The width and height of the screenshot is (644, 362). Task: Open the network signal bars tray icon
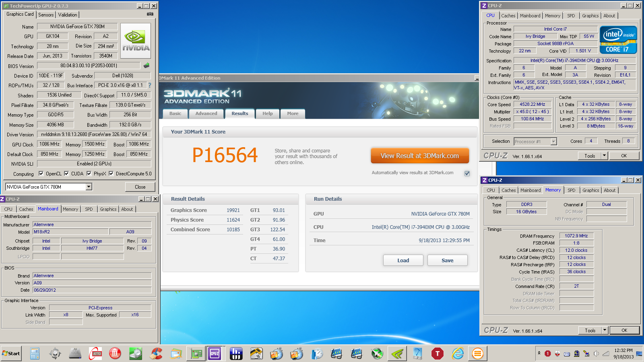[x=606, y=354]
